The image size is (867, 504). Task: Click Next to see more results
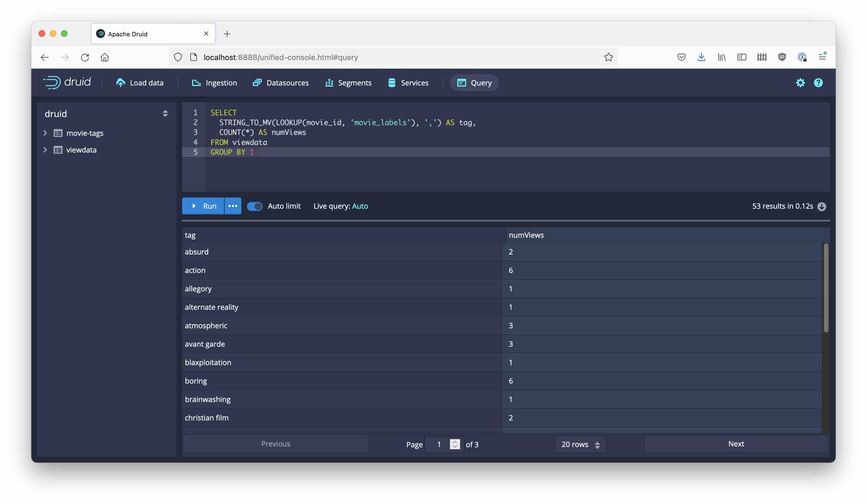(735, 444)
